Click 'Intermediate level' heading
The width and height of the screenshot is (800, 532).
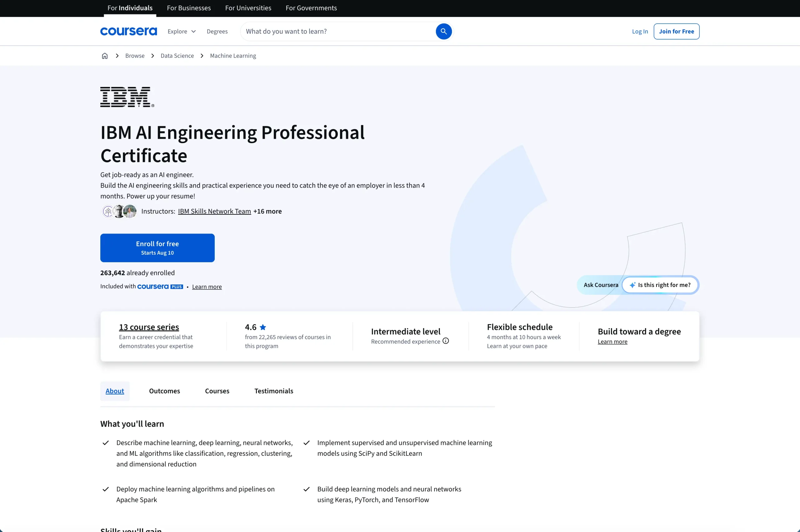click(x=406, y=331)
